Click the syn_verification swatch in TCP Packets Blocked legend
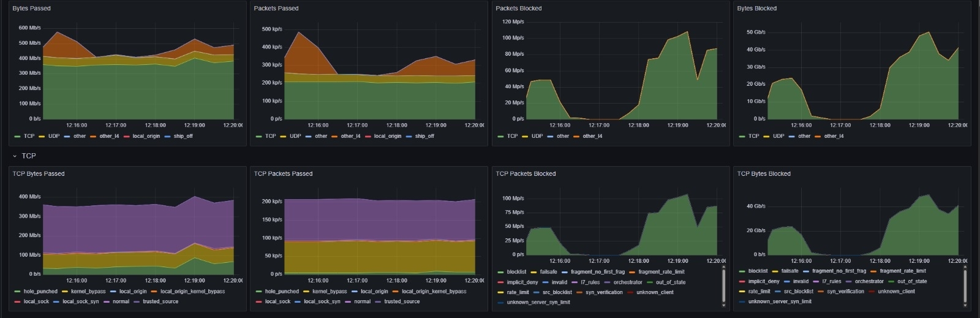Image resolution: width=980 pixels, height=318 pixels. [579, 293]
